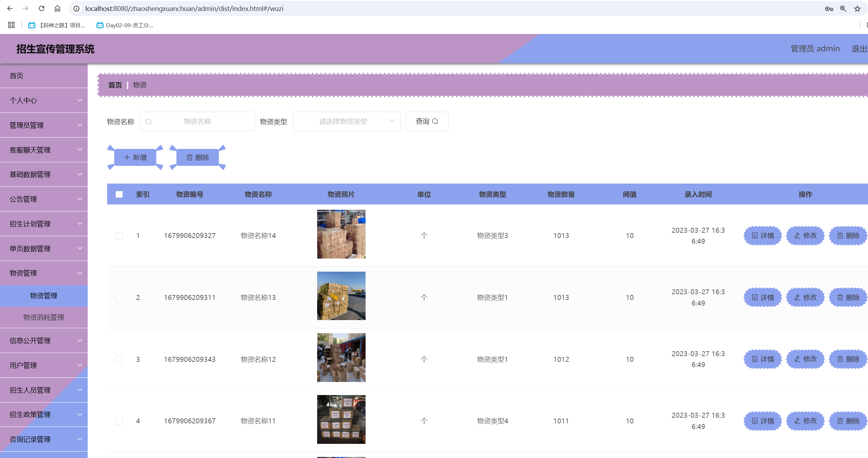
Task: Check the row checkbox for 物资名称13
Action: pyautogui.click(x=119, y=297)
